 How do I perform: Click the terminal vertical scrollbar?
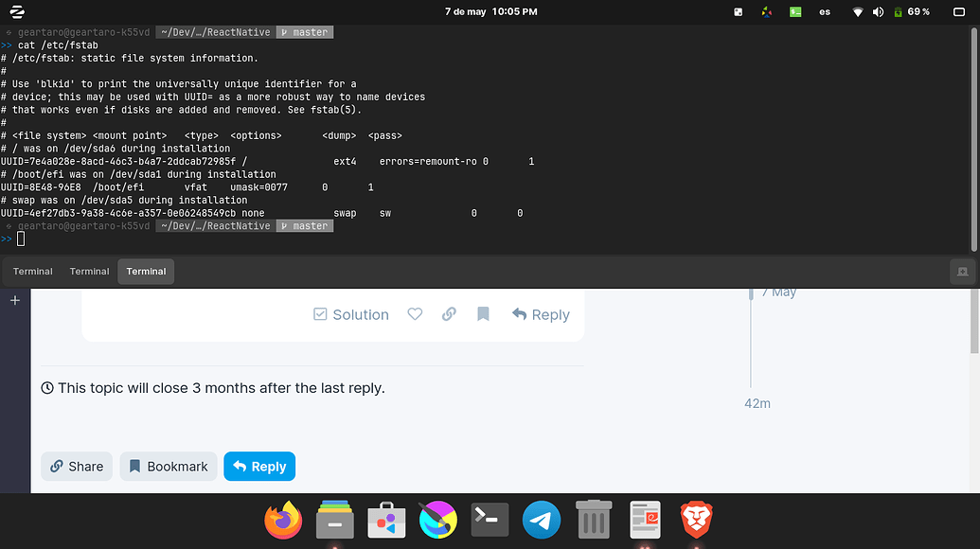coord(973,139)
